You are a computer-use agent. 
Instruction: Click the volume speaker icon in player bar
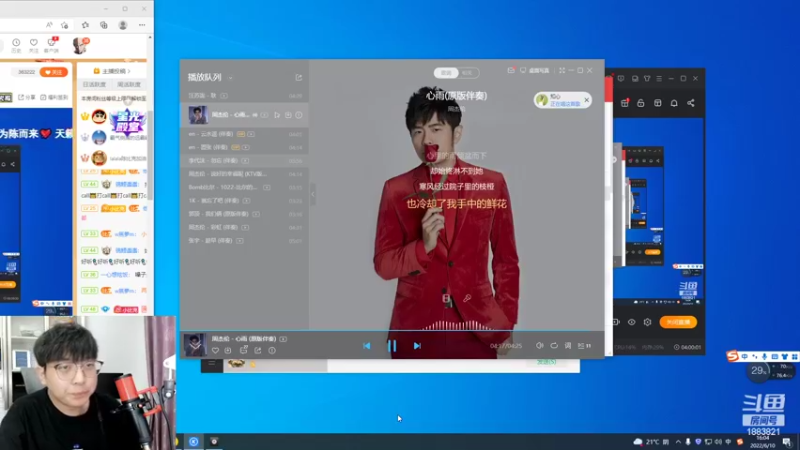click(539, 345)
